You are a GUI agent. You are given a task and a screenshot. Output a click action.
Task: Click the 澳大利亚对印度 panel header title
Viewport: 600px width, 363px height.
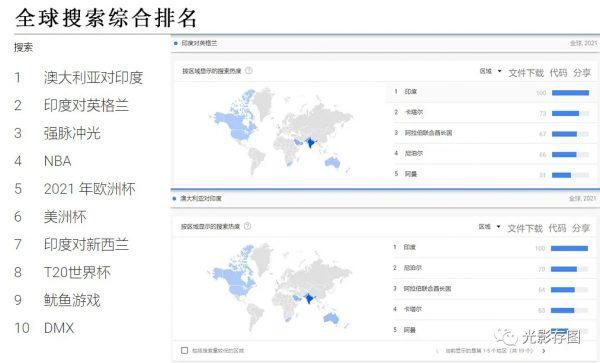(201, 199)
